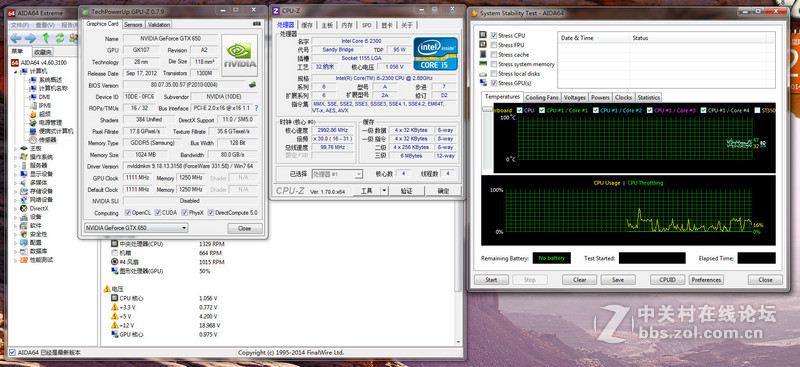Image resolution: width=800 pixels, height=367 pixels.
Task: Open Preferences in Stability Test
Action: click(x=707, y=280)
